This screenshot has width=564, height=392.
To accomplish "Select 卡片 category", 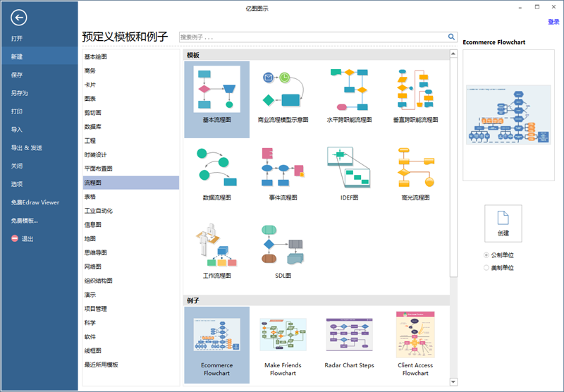I will 90,85.
